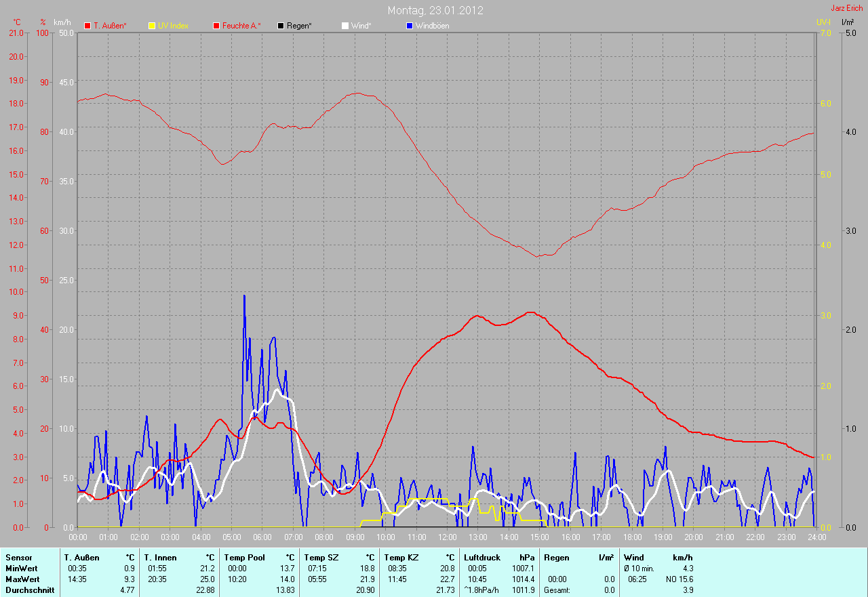Viewport: 868px width, 597px height.
Task: Click the 'T. Innen' column header
Action: (160, 557)
